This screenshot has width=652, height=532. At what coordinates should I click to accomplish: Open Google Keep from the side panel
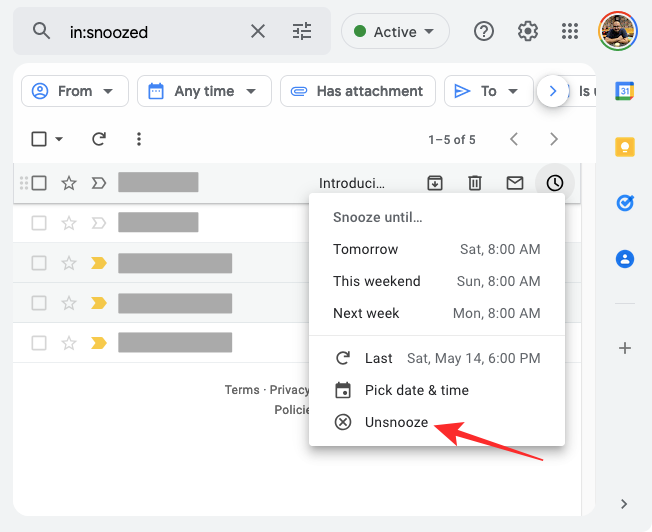(625, 147)
